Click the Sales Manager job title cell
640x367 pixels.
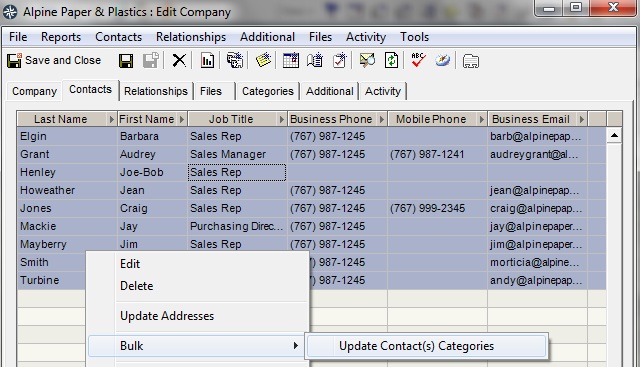(237, 154)
